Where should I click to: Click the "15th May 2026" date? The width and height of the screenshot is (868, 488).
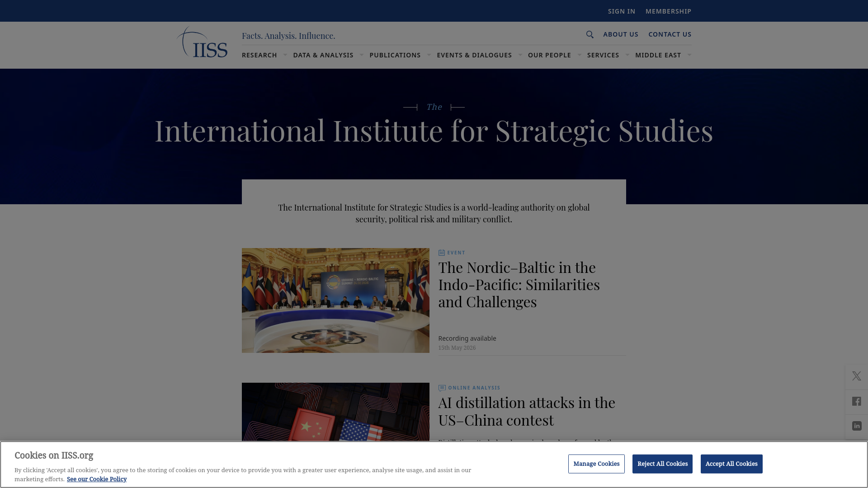click(x=457, y=348)
